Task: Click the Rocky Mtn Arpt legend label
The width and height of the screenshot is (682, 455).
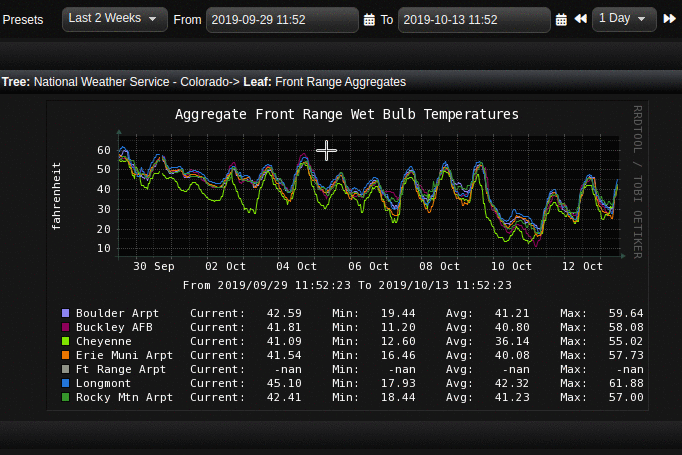Action: [124, 397]
